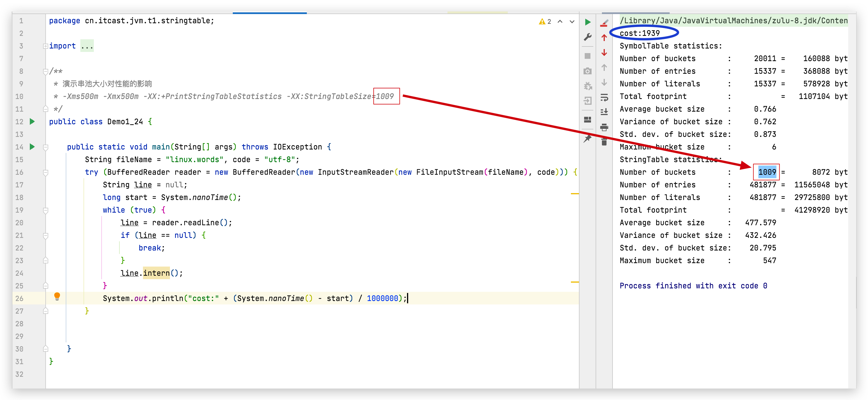The width and height of the screenshot is (868, 400).
Task: Open restore layout icon in run panel
Action: (588, 120)
